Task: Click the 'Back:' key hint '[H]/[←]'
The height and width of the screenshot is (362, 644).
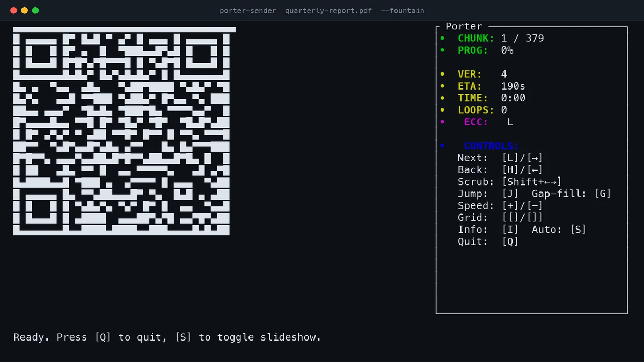Action: pos(523,169)
